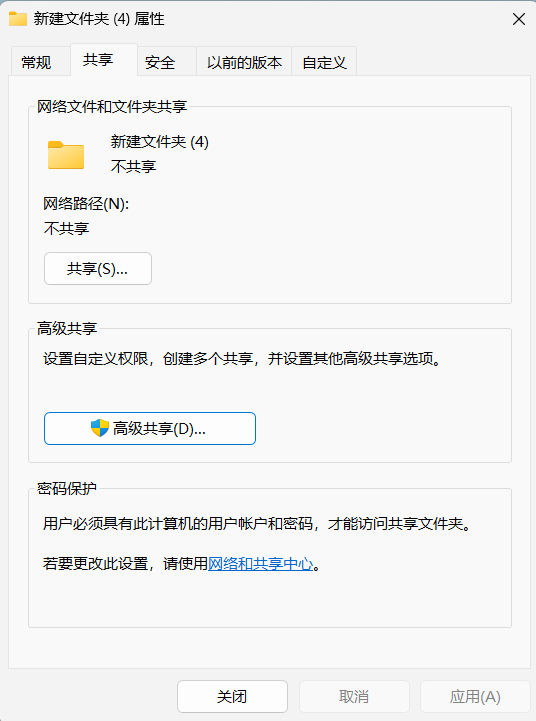Click folder name 新建文件夹 (4) beside icon

[160, 142]
